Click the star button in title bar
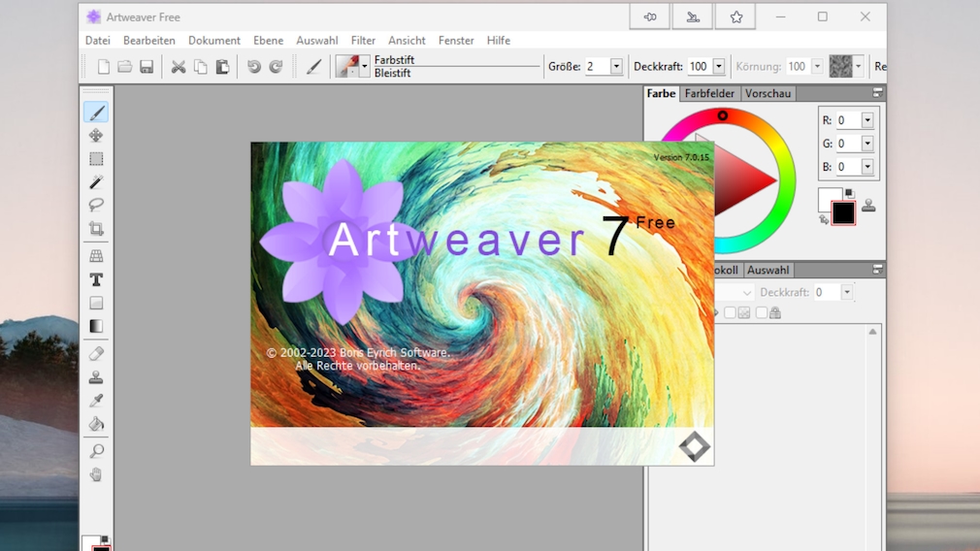Viewport: 980px width, 551px height. (735, 16)
